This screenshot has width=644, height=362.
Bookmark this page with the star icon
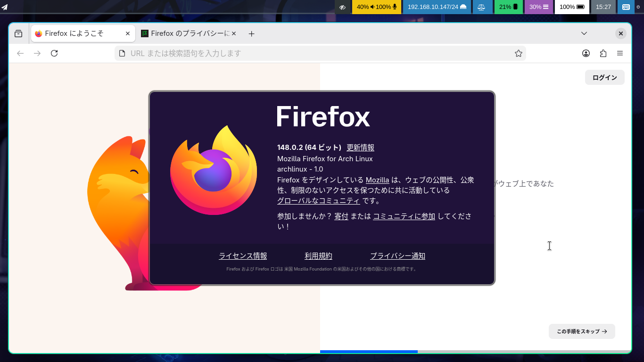[519, 53]
